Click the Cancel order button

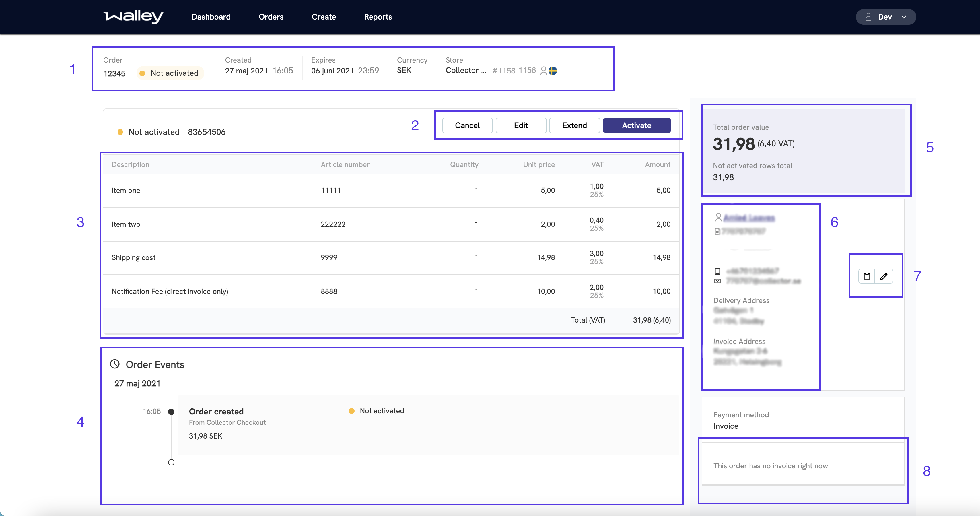coord(467,125)
